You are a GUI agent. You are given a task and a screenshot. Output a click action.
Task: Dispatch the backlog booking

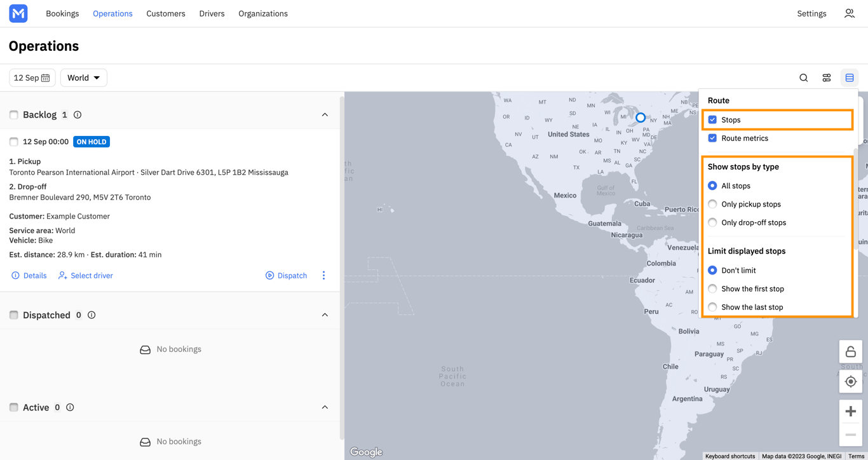pyautogui.click(x=287, y=276)
